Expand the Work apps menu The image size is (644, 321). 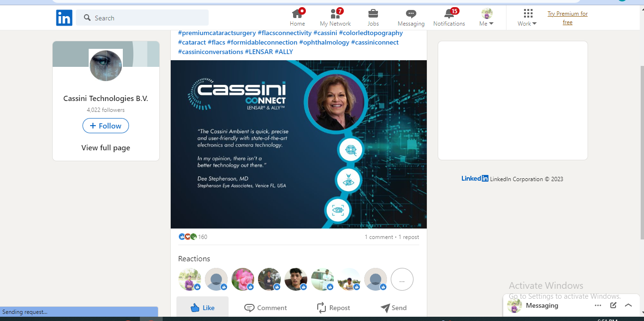tap(527, 18)
